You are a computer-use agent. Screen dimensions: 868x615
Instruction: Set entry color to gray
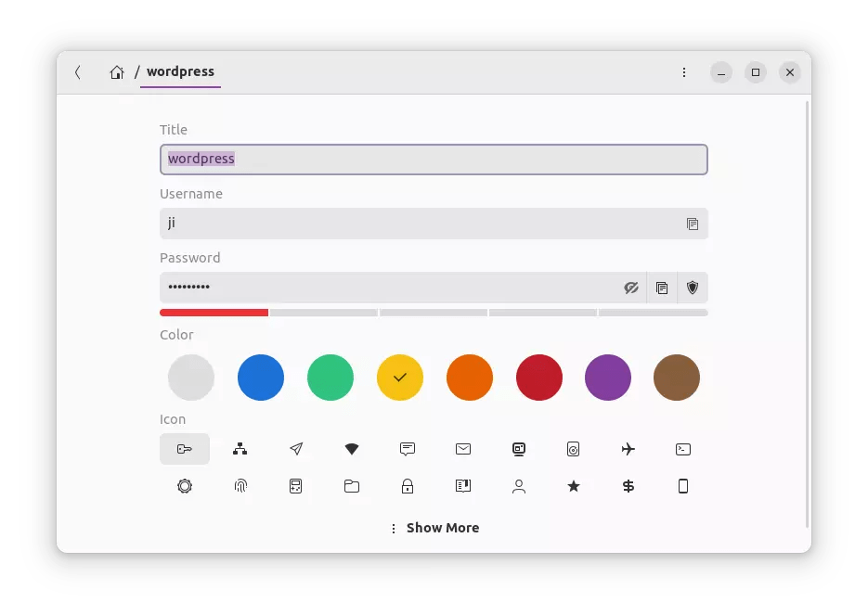pos(191,378)
